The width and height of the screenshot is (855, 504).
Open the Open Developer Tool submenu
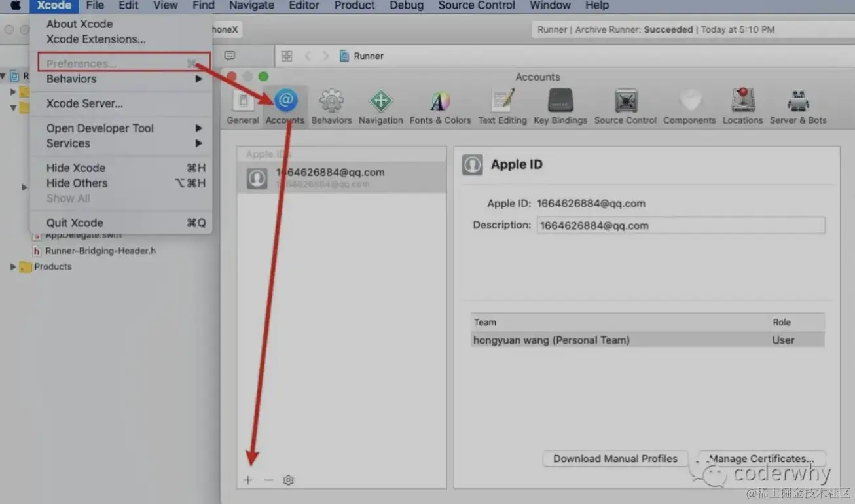point(124,128)
